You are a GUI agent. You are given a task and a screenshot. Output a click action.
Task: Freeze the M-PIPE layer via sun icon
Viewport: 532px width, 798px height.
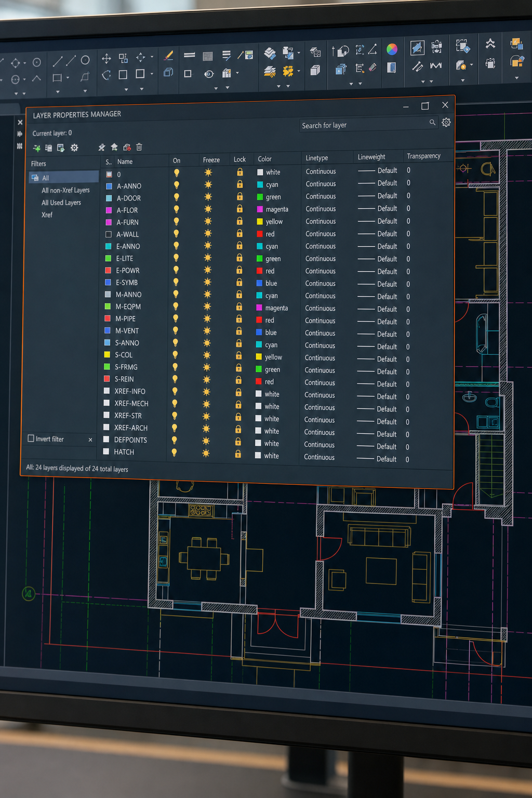(x=207, y=318)
